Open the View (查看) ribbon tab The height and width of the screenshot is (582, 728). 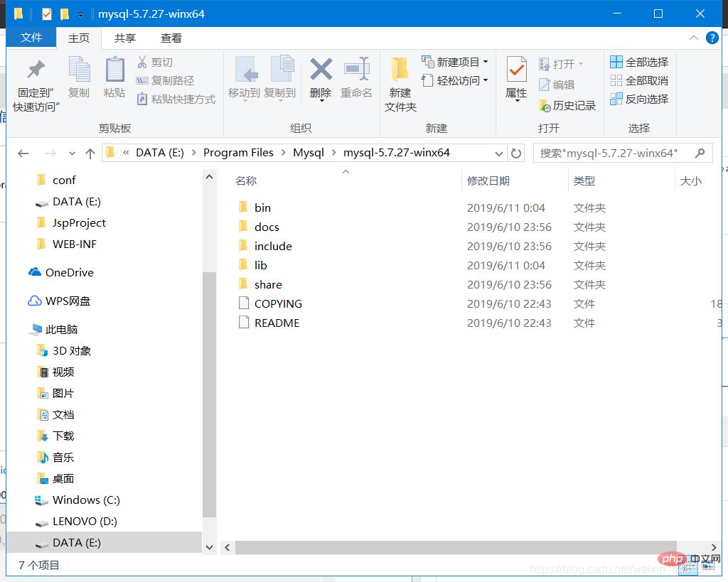pyautogui.click(x=171, y=38)
